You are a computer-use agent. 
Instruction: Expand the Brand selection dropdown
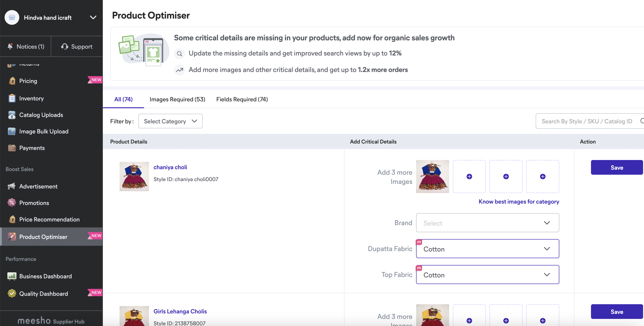pyautogui.click(x=487, y=223)
